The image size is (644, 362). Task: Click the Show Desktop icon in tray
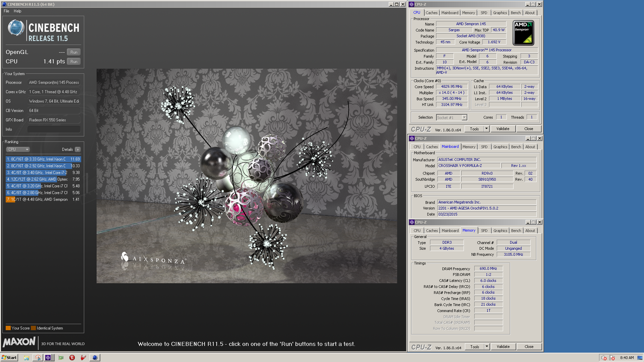(640, 358)
